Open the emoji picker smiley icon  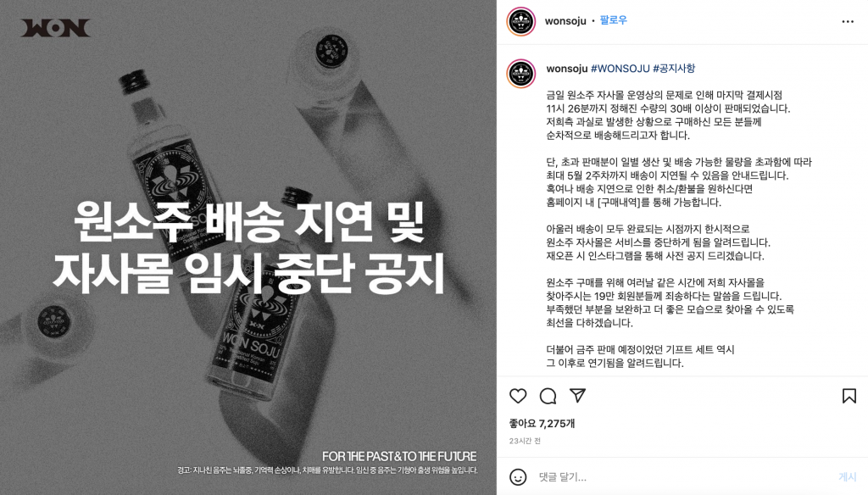pos(518,476)
